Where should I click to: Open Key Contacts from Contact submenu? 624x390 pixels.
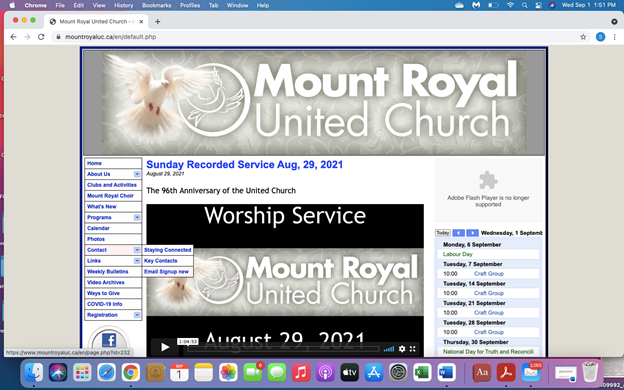168,261
